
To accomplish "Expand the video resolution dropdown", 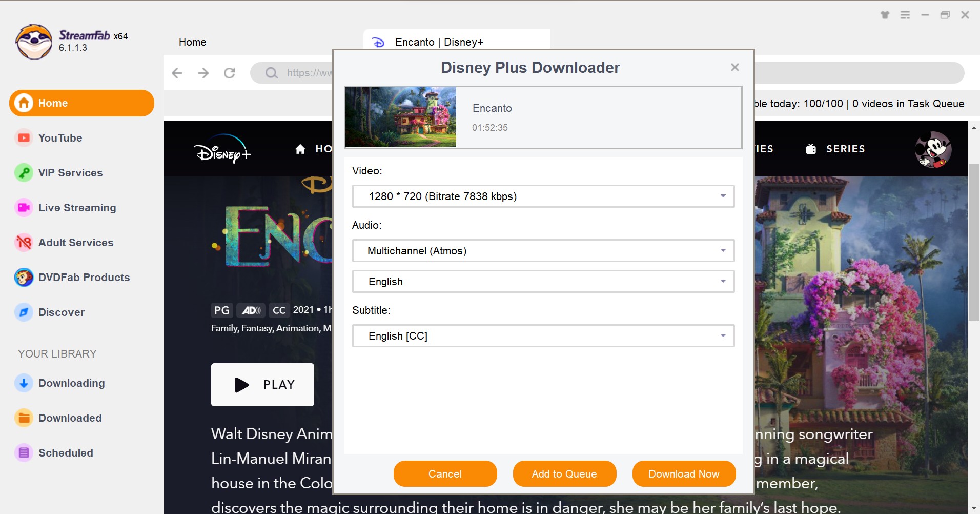I will coord(543,196).
